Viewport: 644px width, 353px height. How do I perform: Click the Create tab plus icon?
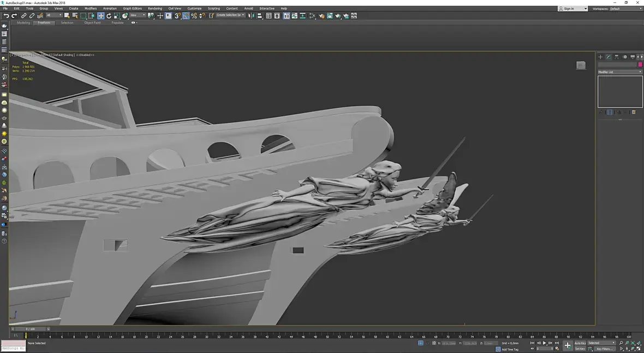(600, 57)
